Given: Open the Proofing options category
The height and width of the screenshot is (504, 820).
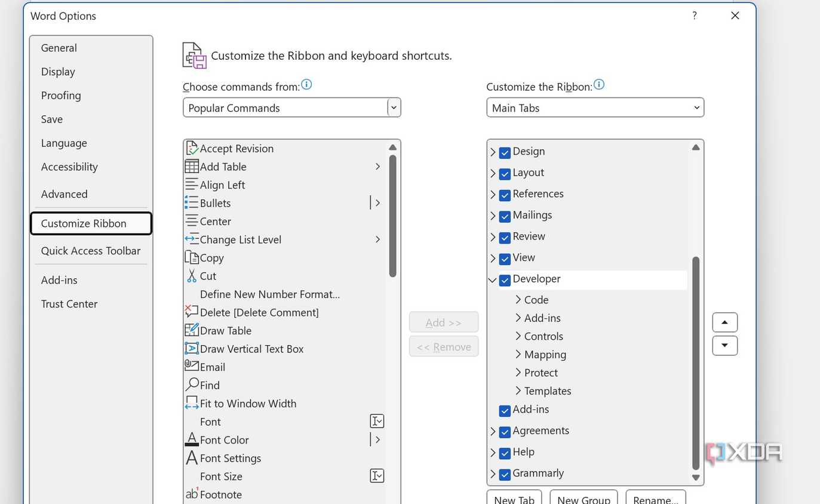Looking at the screenshot, I should 61,96.
